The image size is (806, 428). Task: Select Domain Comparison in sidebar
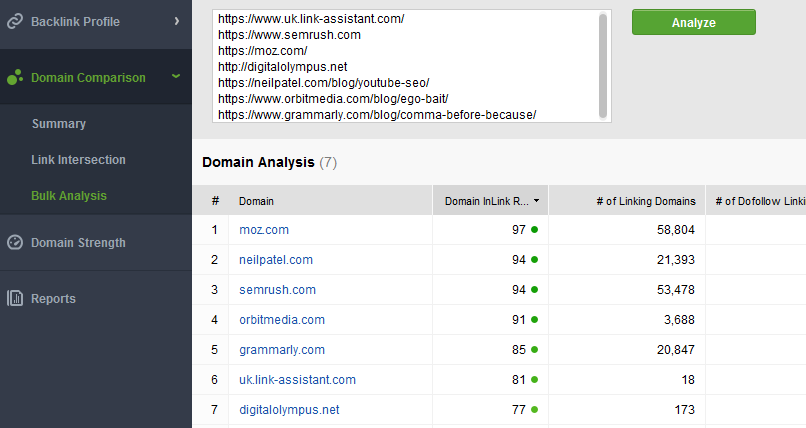pos(96,77)
